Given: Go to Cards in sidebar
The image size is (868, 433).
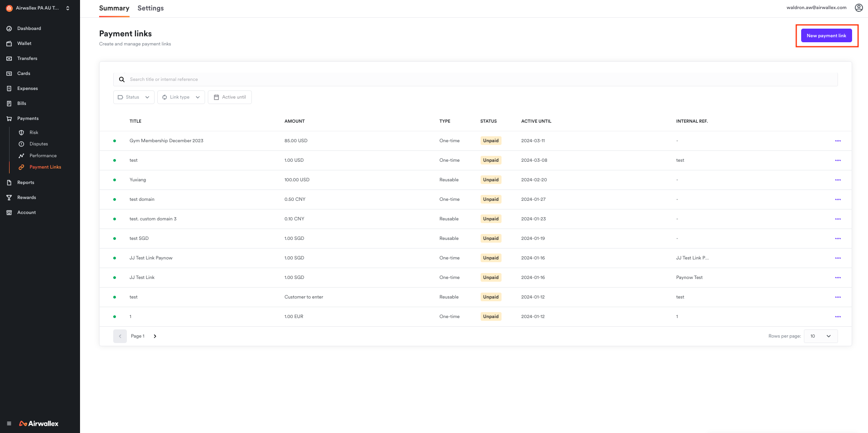Looking at the screenshot, I should tap(24, 74).
